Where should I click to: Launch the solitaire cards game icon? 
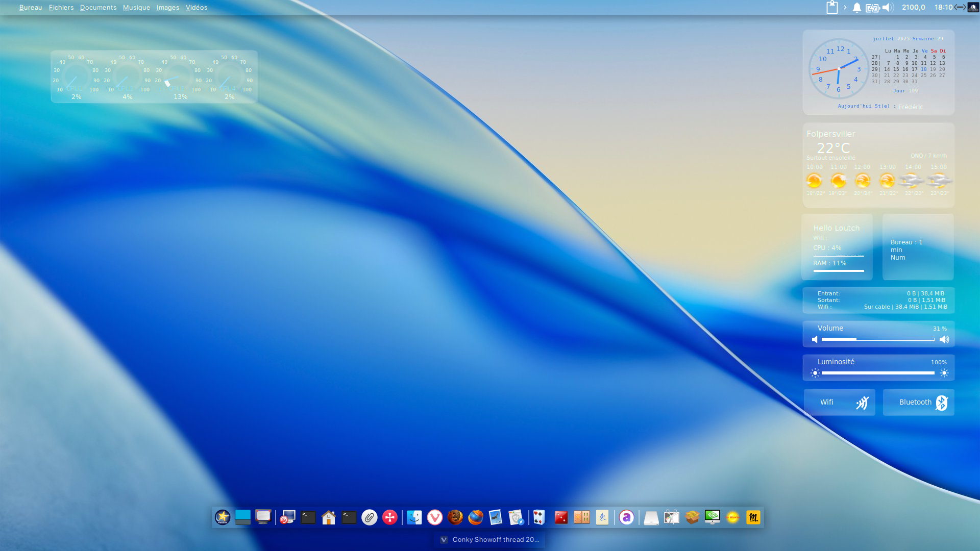[539, 517]
